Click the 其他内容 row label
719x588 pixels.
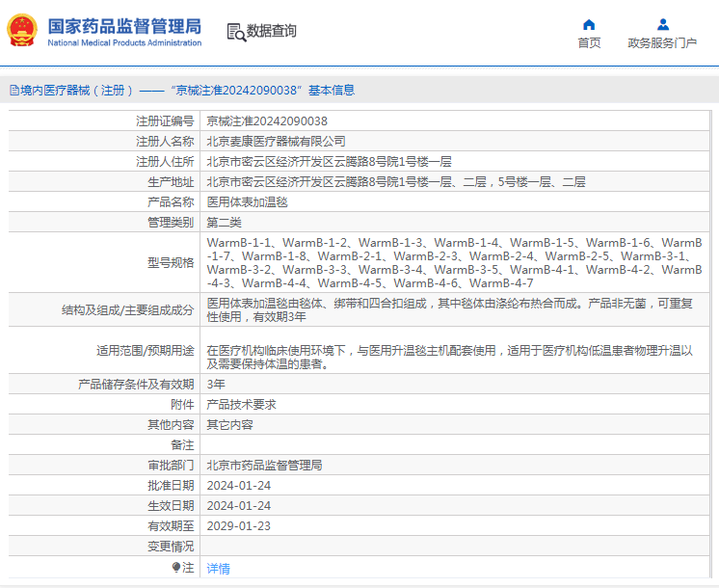[171, 425]
